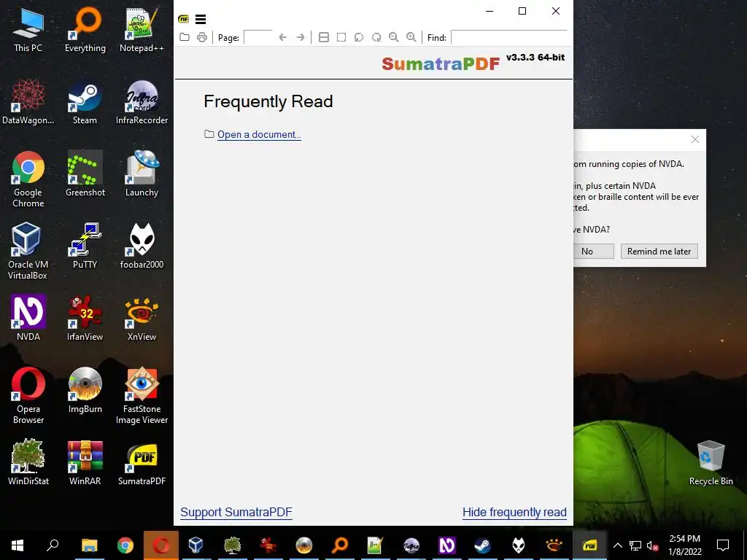Select the foobar2000 desktop shortcut
747x560 pixels.
point(142,246)
